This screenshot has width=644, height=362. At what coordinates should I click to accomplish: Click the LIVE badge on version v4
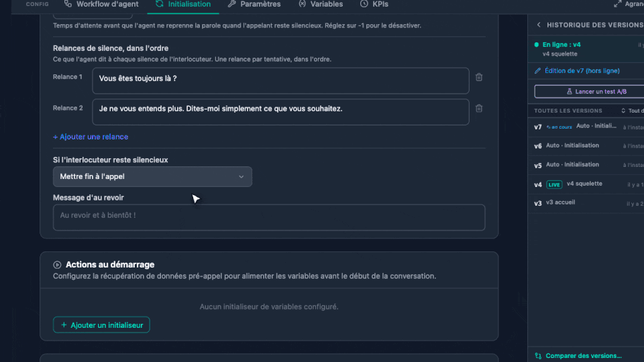tap(554, 185)
